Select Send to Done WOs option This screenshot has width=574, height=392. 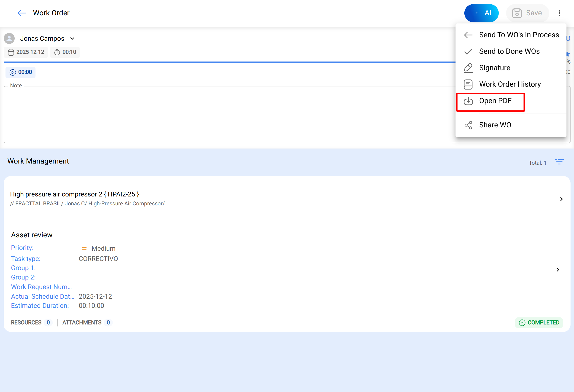tap(509, 51)
